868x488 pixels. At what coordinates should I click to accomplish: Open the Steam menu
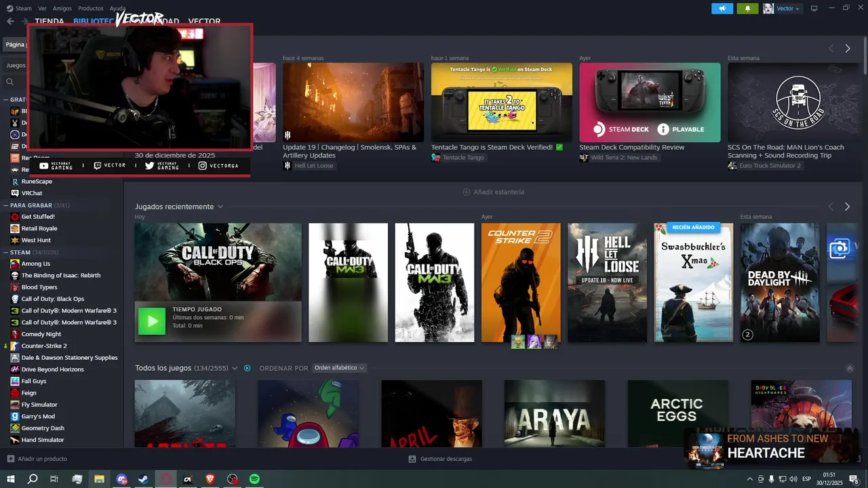tap(23, 8)
